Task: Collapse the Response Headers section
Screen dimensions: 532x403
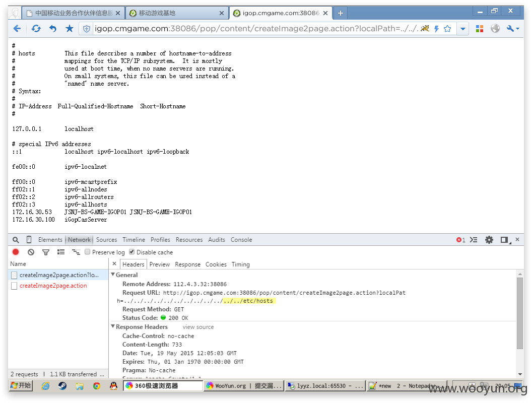Action: tap(113, 326)
